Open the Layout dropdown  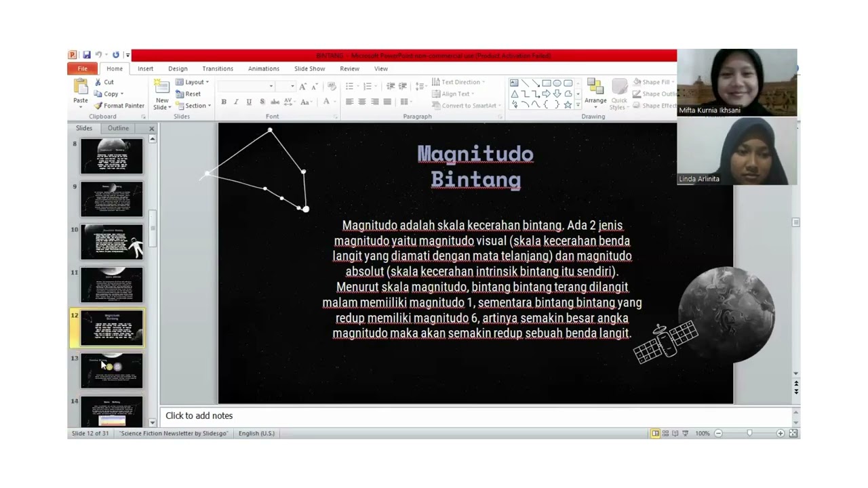click(x=193, y=82)
